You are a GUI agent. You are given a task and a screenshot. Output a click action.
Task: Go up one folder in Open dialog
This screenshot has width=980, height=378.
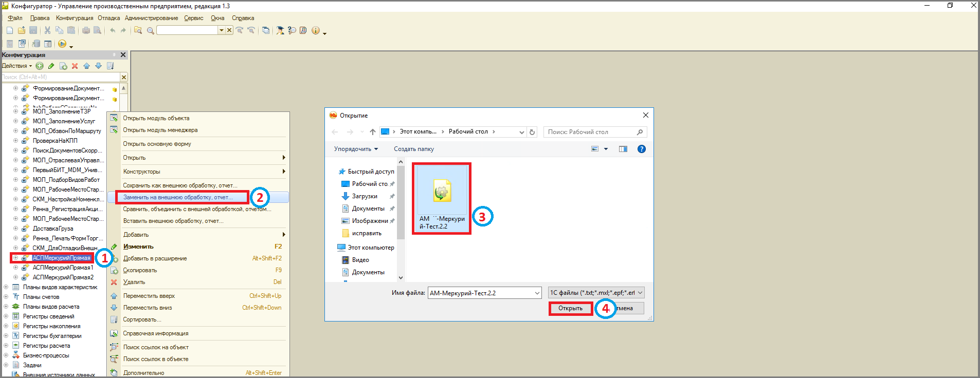373,132
